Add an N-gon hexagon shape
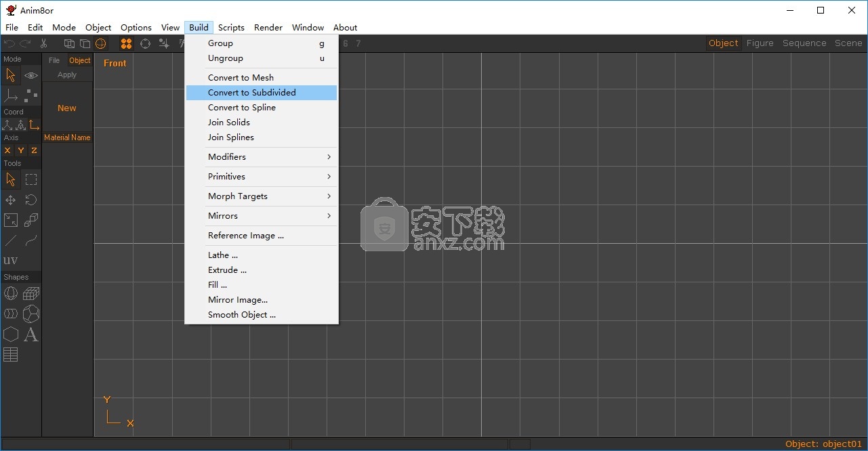Viewport: 868px width, 451px height. (11, 334)
